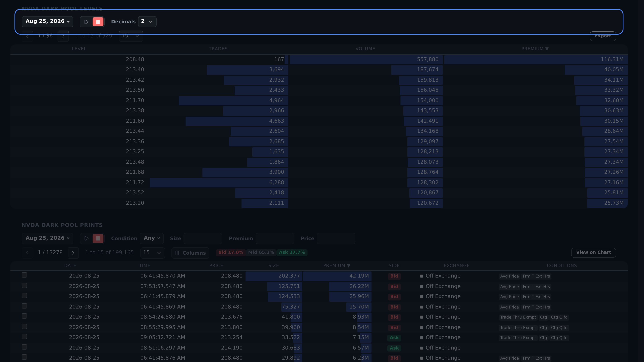Check the box for the 09:05:32.721 AM print
The width and height of the screenshot is (644, 362).
[24, 336]
